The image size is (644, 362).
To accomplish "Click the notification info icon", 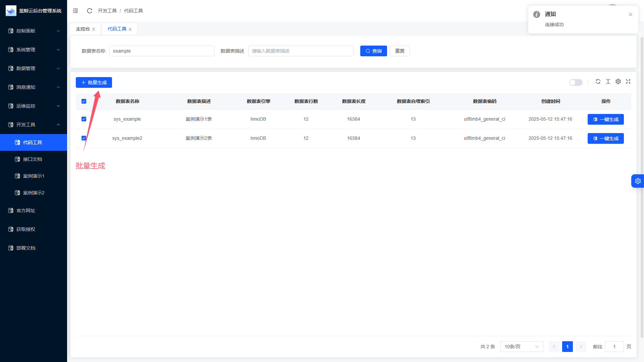I will 537,14.
